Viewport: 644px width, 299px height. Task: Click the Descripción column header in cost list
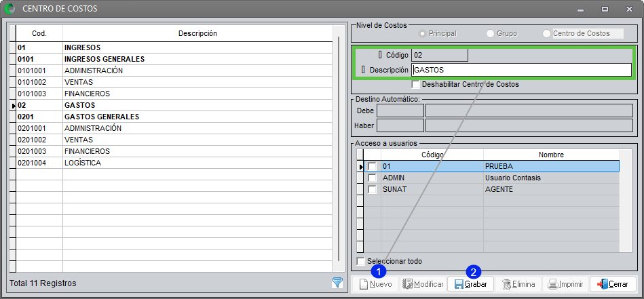pos(197,34)
